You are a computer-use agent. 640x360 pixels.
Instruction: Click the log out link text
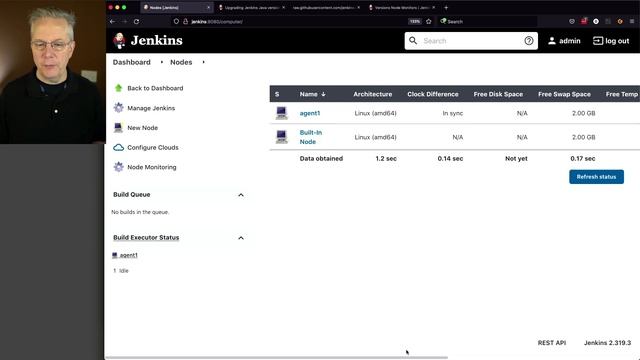(617, 41)
